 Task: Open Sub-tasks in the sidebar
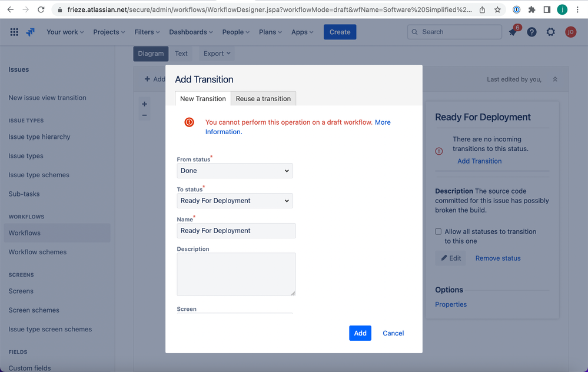click(x=24, y=194)
